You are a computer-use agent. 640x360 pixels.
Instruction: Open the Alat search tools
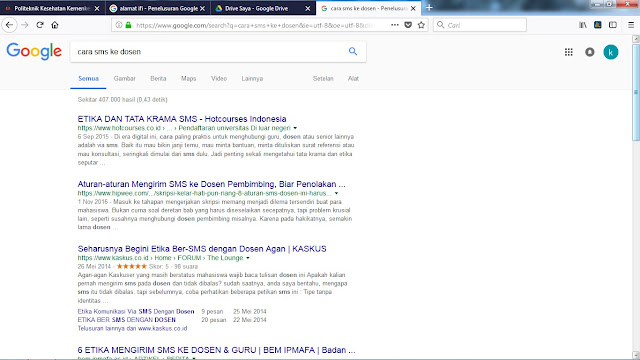(353, 78)
